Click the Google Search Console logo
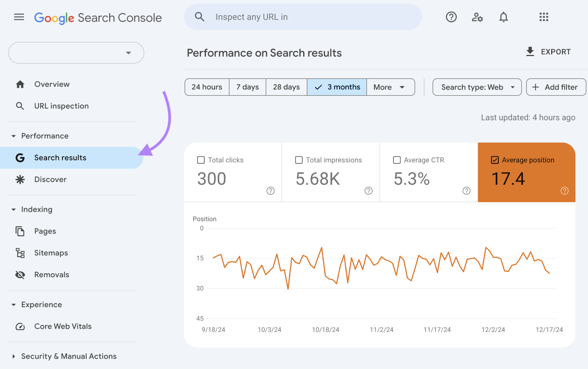588x369 pixels. tap(98, 18)
